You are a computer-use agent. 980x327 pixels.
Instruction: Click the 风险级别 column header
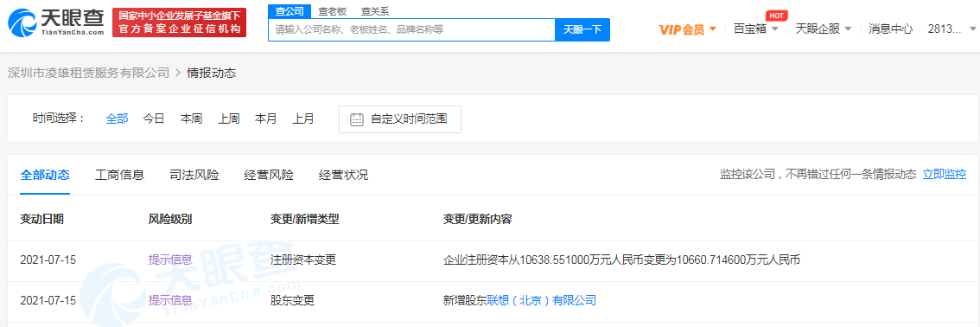point(170,219)
